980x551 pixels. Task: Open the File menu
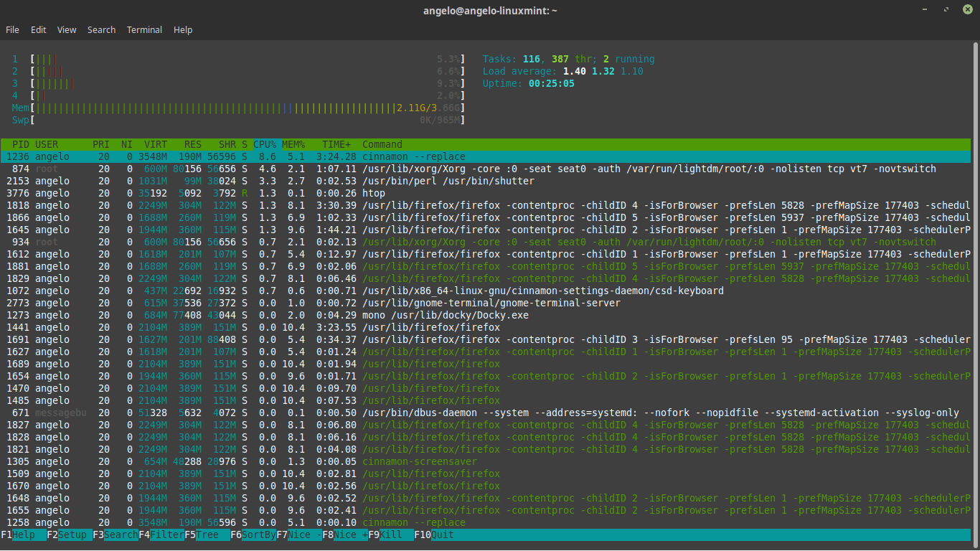[x=12, y=29]
